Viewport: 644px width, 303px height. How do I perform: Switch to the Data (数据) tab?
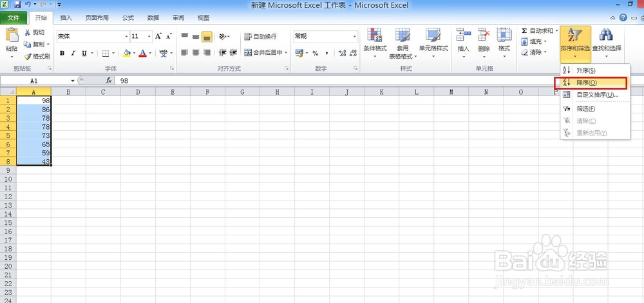coord(154,17)
